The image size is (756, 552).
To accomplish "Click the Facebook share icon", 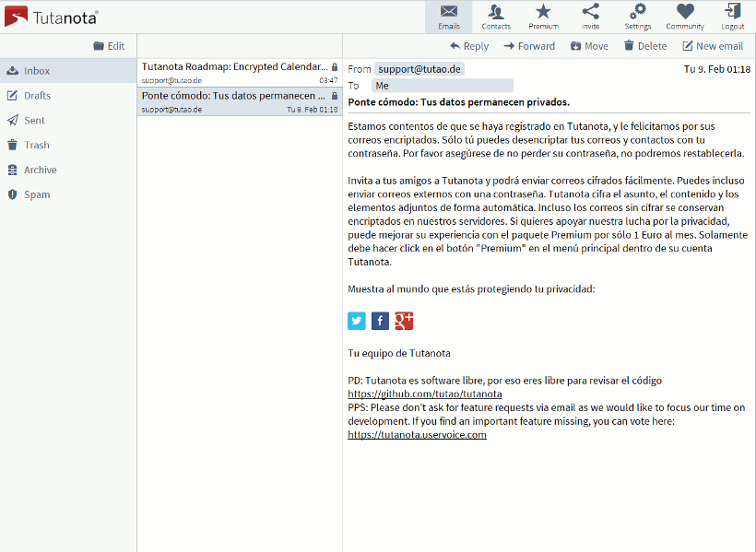I will click(380, 321).
